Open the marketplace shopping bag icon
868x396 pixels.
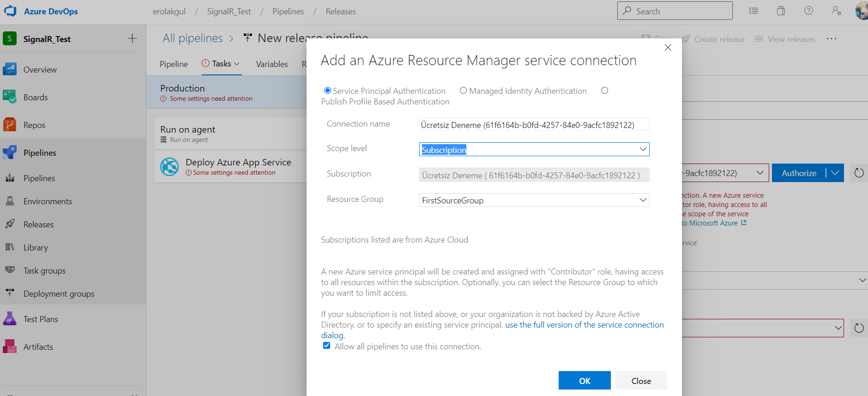[x=781, y=11]
